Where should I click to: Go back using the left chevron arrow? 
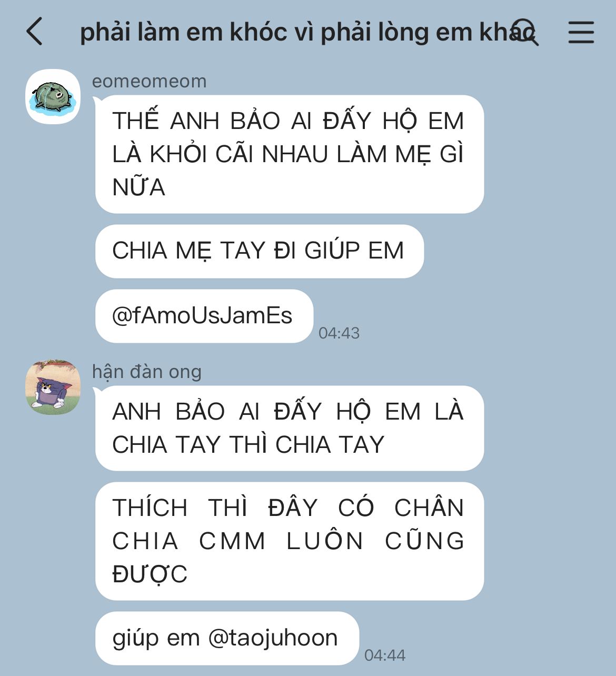34,32
